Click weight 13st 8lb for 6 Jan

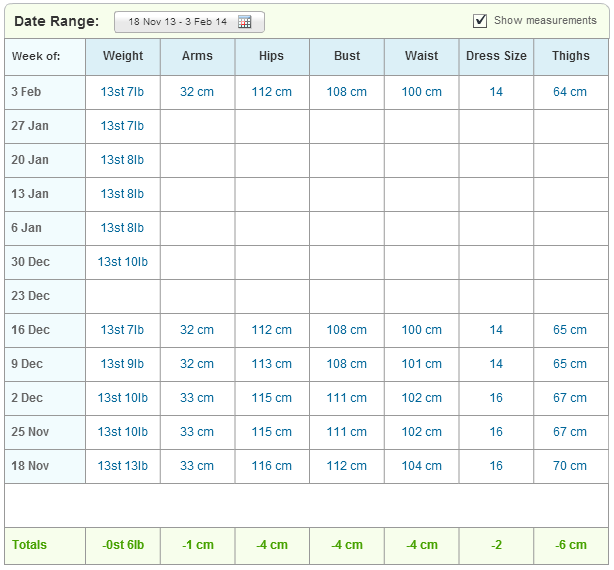pos(122,228)
